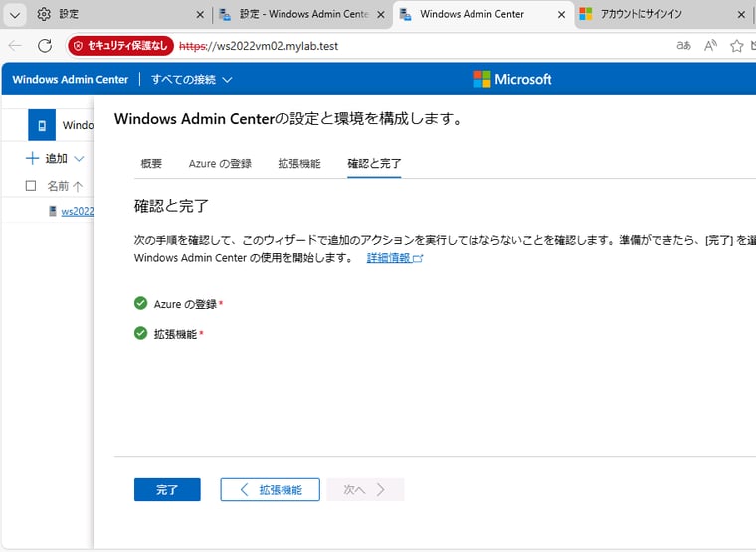The height and width of the screenshot is (552, 756).
Task: Close the active Windows Admin Center tab
Action: pos(561,15)
